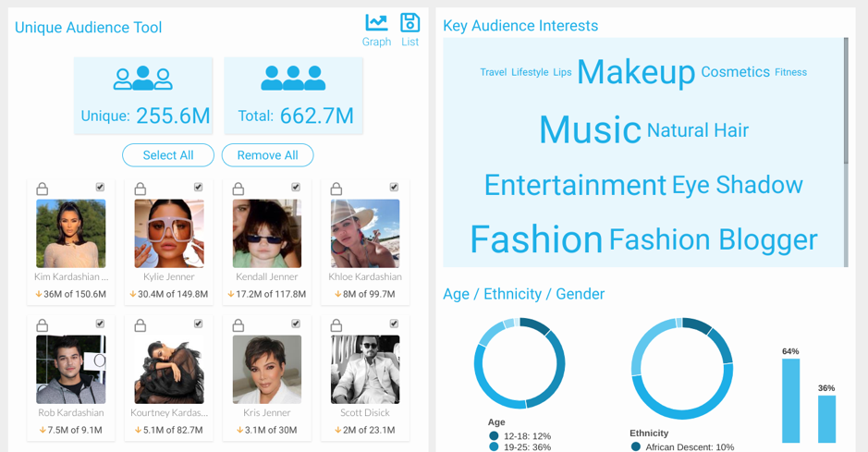Image resolution: width=868 pixels, height=452 pixels.
Task: Select the Travel interest word
Action: (494, 72)
